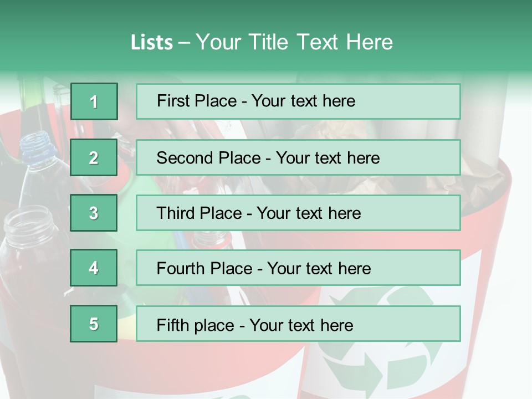Click the number 5 box

click(x=94, y=324)
